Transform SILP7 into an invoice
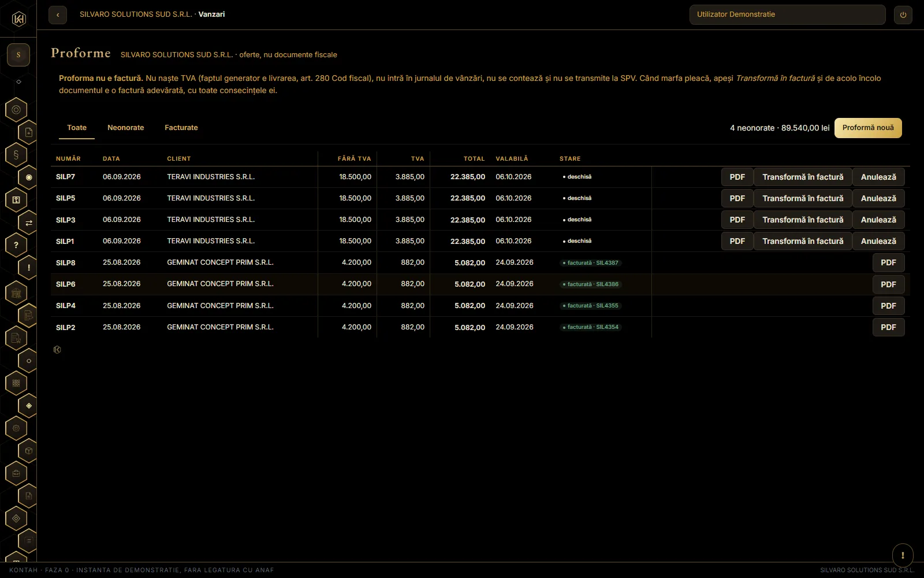 (x=803, y=177)
